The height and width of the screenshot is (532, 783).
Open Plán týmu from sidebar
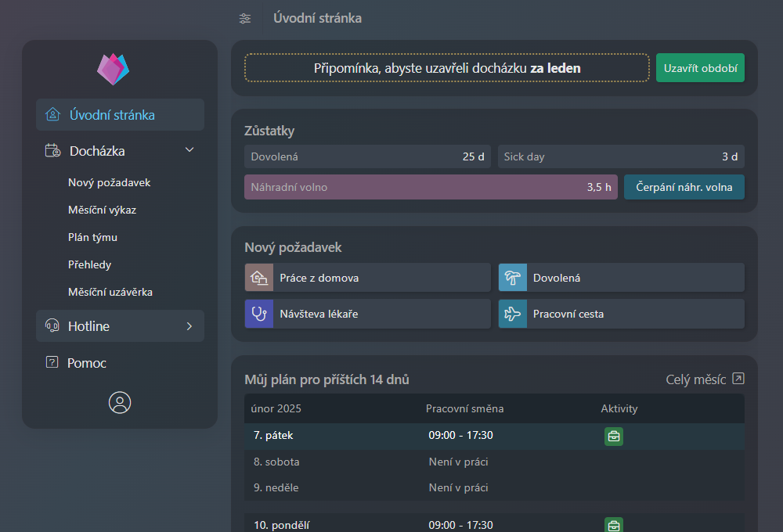(92, 237)
